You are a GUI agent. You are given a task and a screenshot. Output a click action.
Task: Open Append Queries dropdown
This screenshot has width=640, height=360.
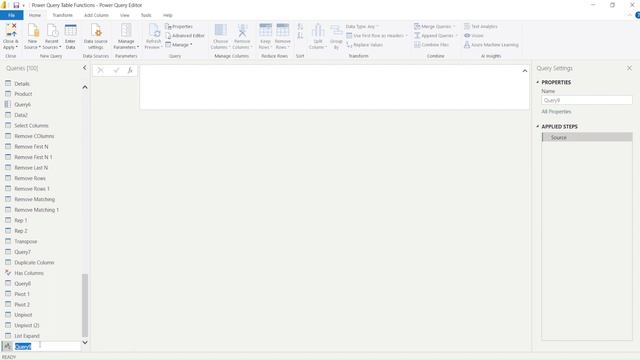pyautogui.click(x=436, y=36)
